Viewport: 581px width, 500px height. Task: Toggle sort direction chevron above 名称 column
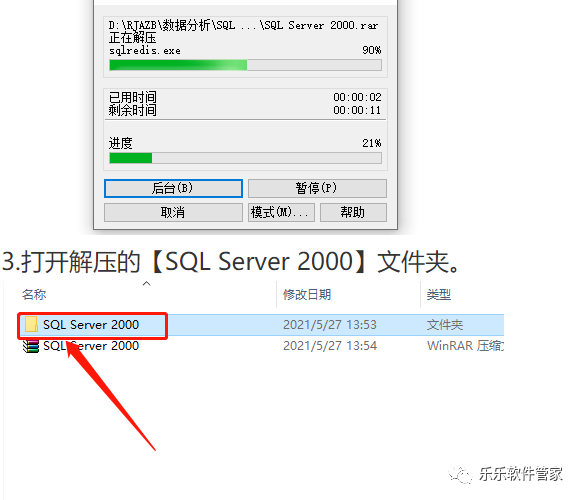(x=147, y=284)
